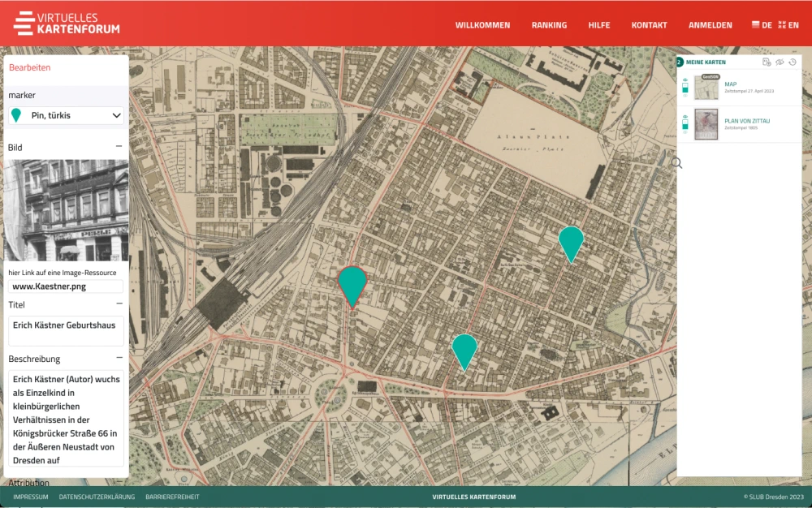Screen dimensions: 812x508
Task: Click the image link field www.Kaestner.png
Action: [x=66, y=286]
